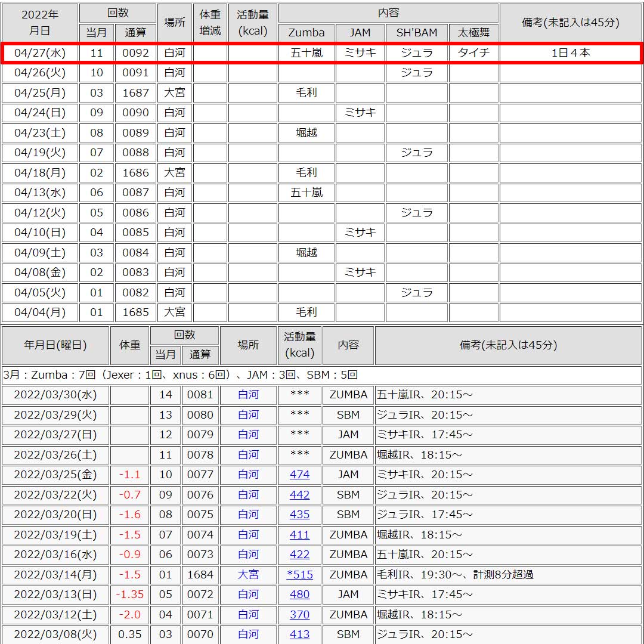The width and height of the screenshot is (644, 644).
Task: Select cumulative count 1687
Action: point(135,93)
